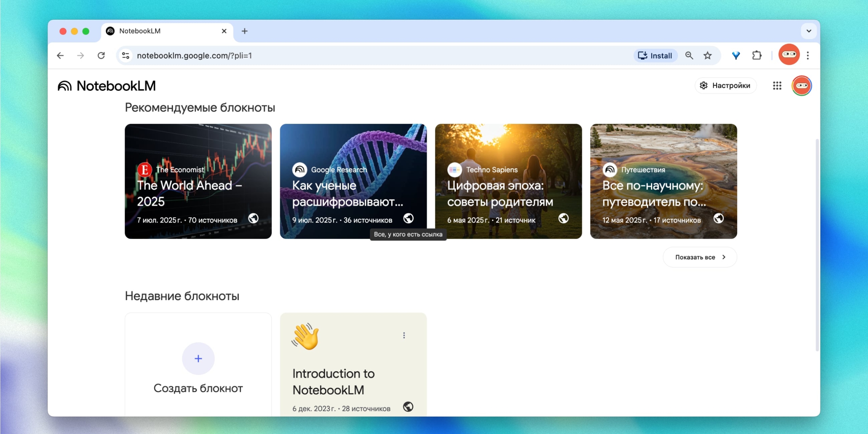Open a new tab with plus button

click(244, 31)
